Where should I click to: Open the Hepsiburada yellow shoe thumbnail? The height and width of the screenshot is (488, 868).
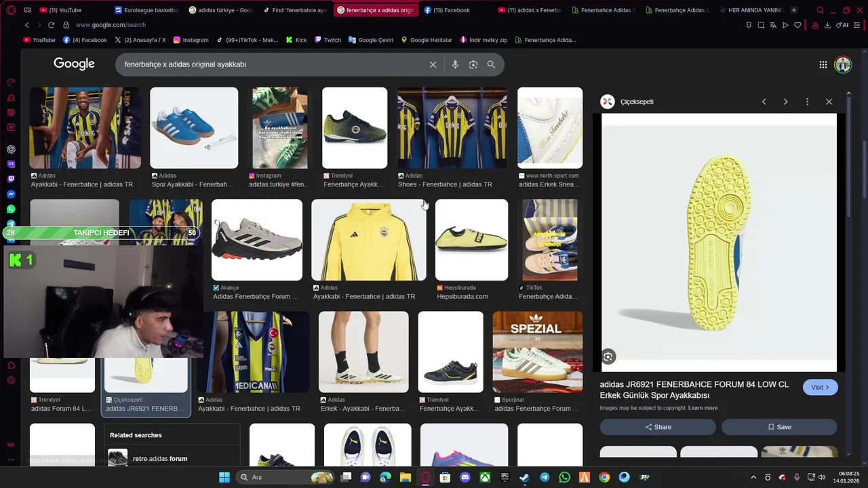(471, 240)
